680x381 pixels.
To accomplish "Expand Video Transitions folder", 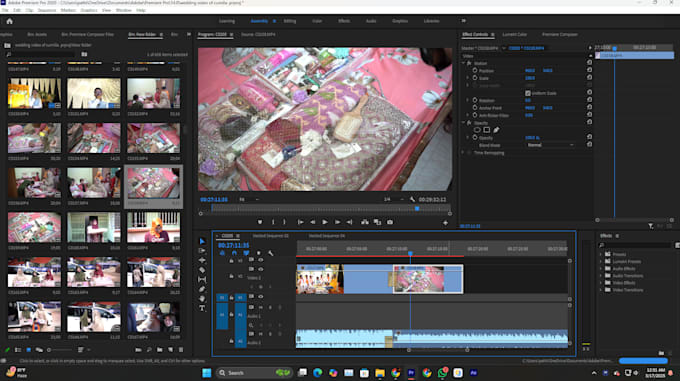I will tap(601, 290).
